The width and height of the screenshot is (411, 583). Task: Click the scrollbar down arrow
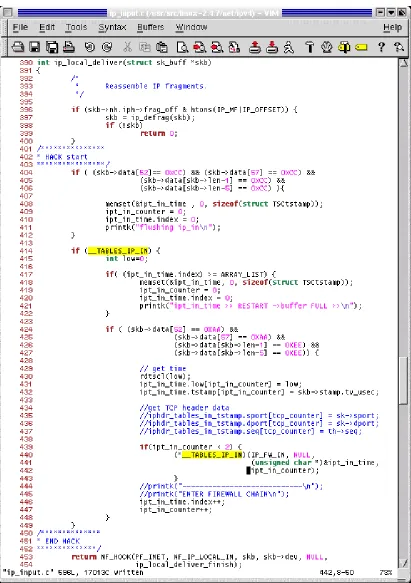[x=404, y=563]
